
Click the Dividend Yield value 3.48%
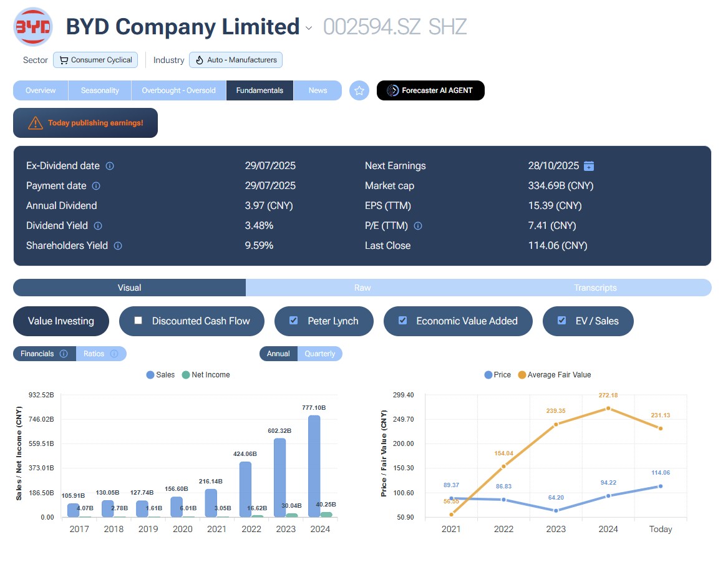click(x=259, y=226)
